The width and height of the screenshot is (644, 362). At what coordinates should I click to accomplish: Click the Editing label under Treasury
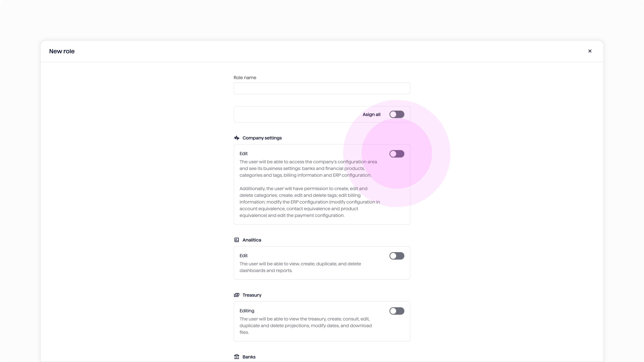[x=247, y=311]
